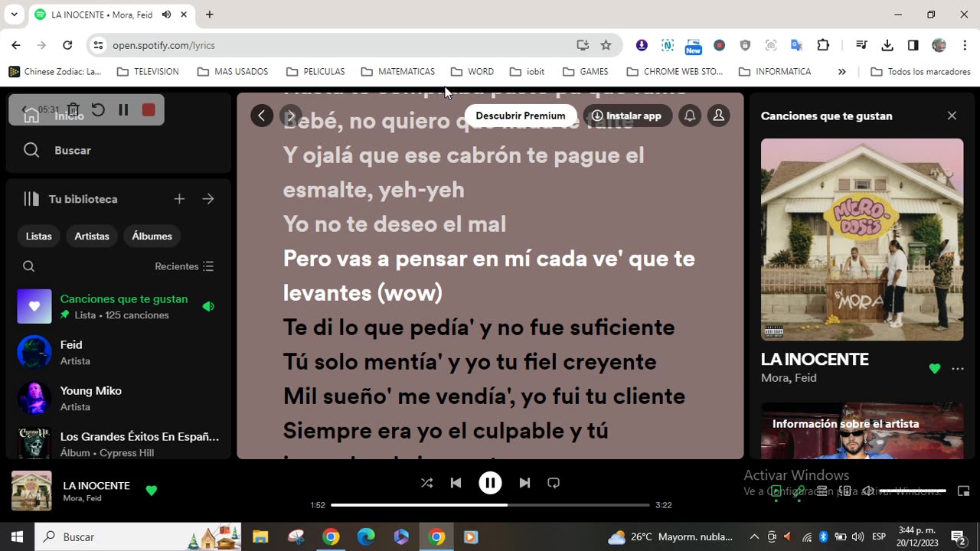Open the PELICULAS bookmark folder
980x551 pixels.
315,71
